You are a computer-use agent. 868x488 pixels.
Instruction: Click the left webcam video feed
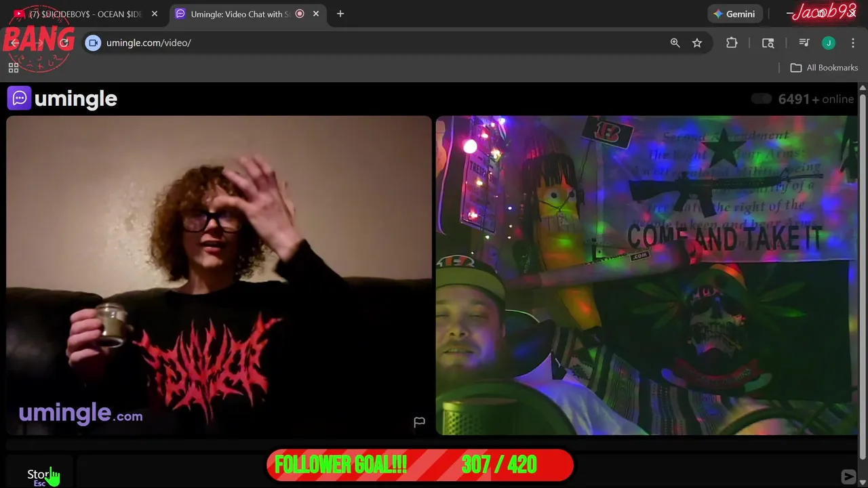219,275
